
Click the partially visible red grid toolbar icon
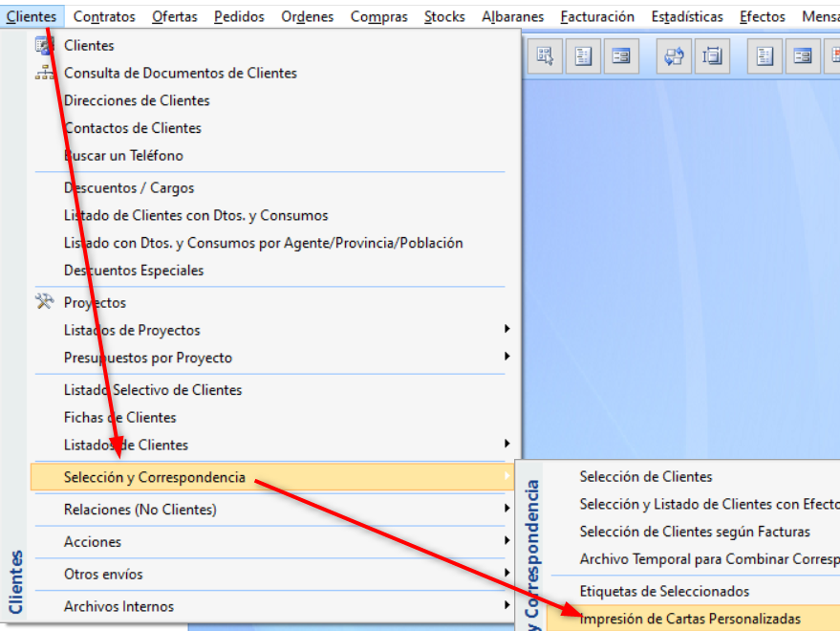tap(834, 55)
